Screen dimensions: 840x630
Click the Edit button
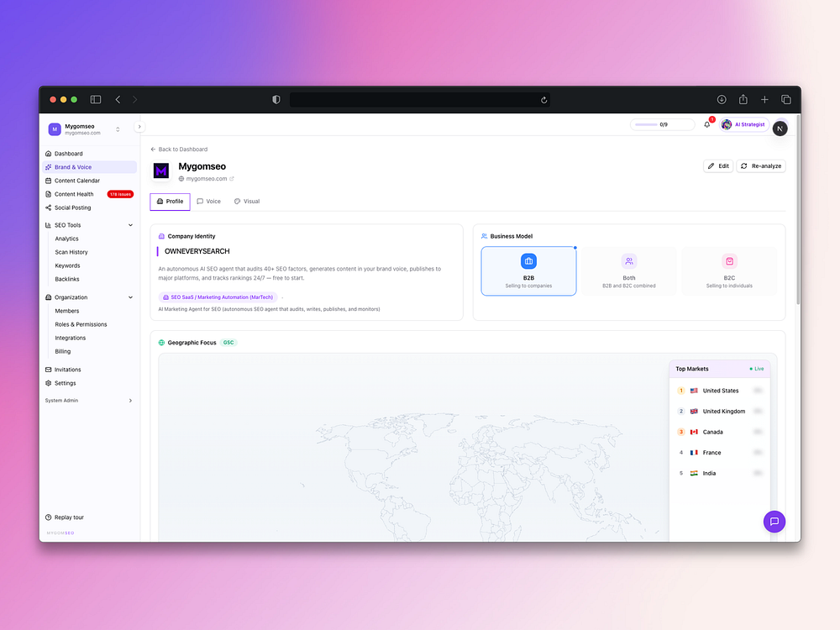(x=718, y=166)
